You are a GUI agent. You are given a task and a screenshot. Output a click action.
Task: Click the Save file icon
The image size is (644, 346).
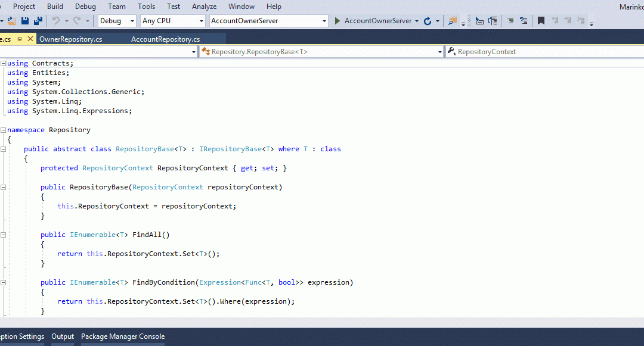point(25,21)
